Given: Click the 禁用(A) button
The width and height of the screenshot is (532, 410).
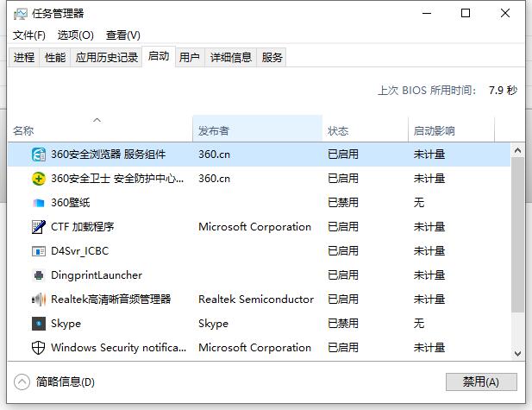Looking at the screenshot, I should [481, 382].
